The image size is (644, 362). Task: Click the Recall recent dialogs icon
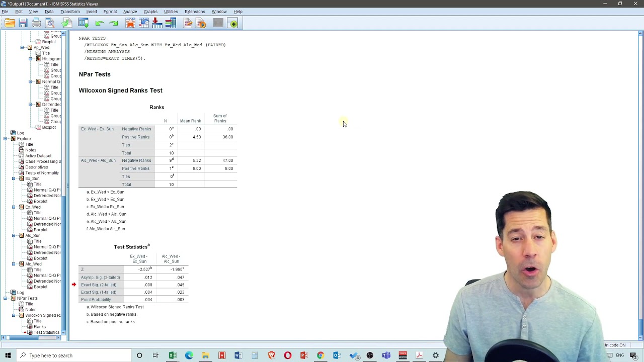83,23
